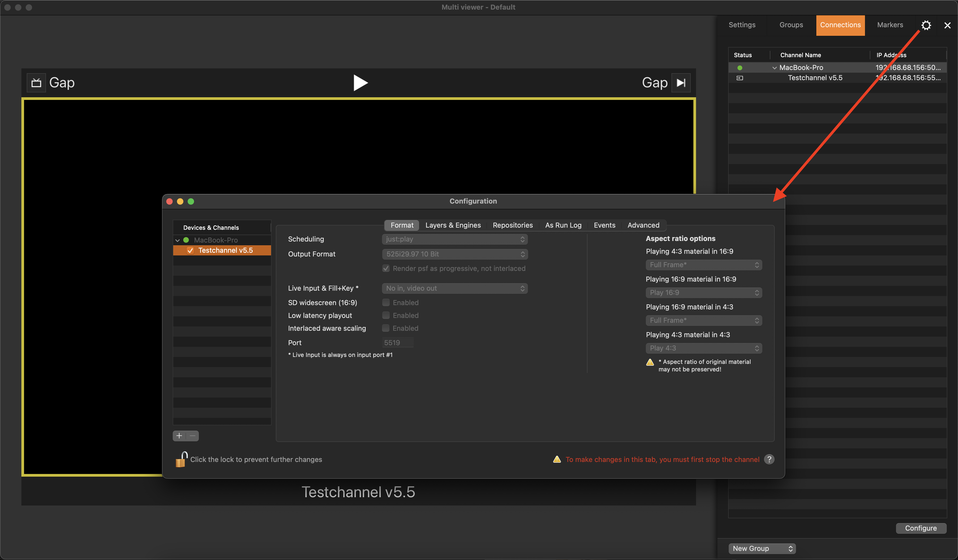
Task: Click the Configure button
Action: [x=921, y=528]
